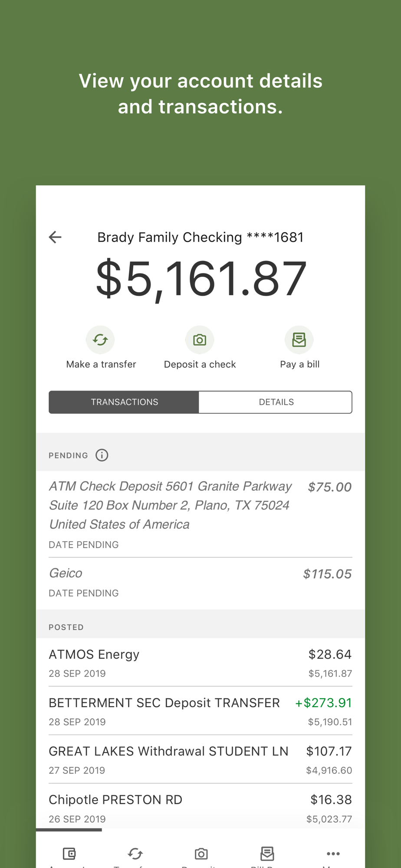Open the Chipotle PRESTON RD transaction
The width and height of the screenshot is (401, 868).
pyautogui.click(x=200, y=808)
